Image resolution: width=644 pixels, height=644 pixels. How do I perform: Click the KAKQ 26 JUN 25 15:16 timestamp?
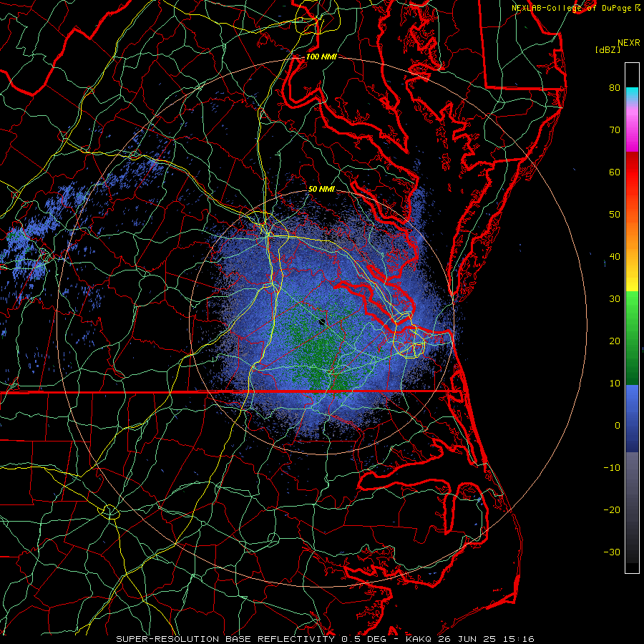470,639
